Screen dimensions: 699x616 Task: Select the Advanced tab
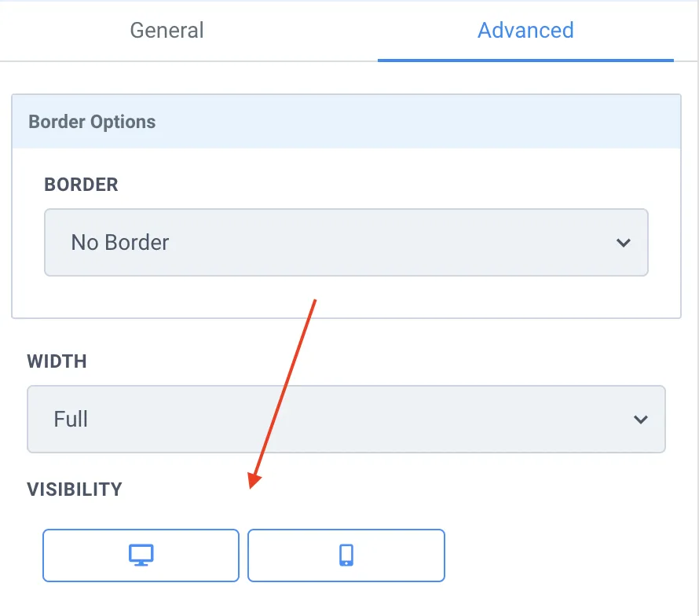tap(525, 31)
